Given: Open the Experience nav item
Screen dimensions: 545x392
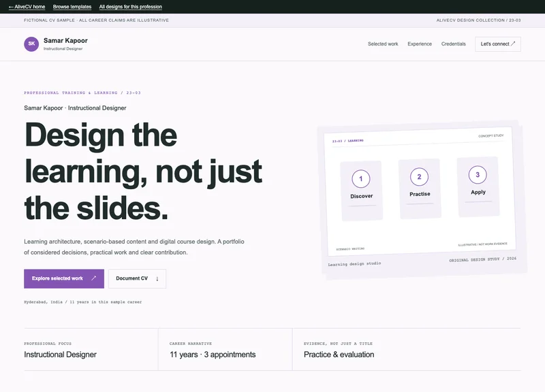Looking at the screenshot, I should pos(420,44).
